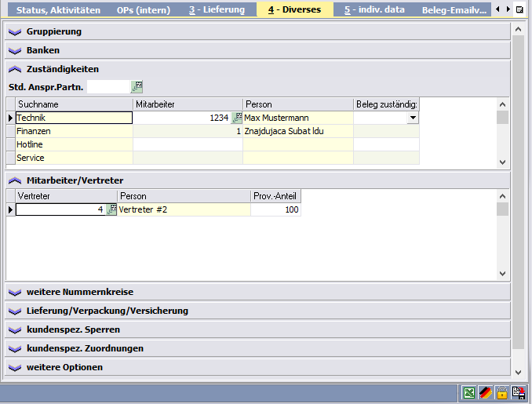Switch to the 3 - Lieferung tab
Image resolution: width=532 pixels, height=404 pixels.
pos(217,9)
